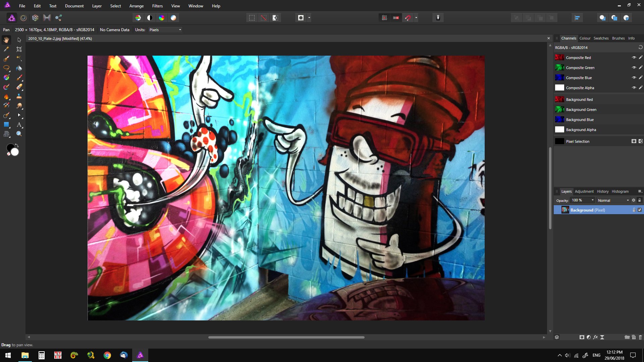This screenshot has height=362, width=644.
Task: Apply Auto Colours from toolbar
Action: tap(162, 18)
